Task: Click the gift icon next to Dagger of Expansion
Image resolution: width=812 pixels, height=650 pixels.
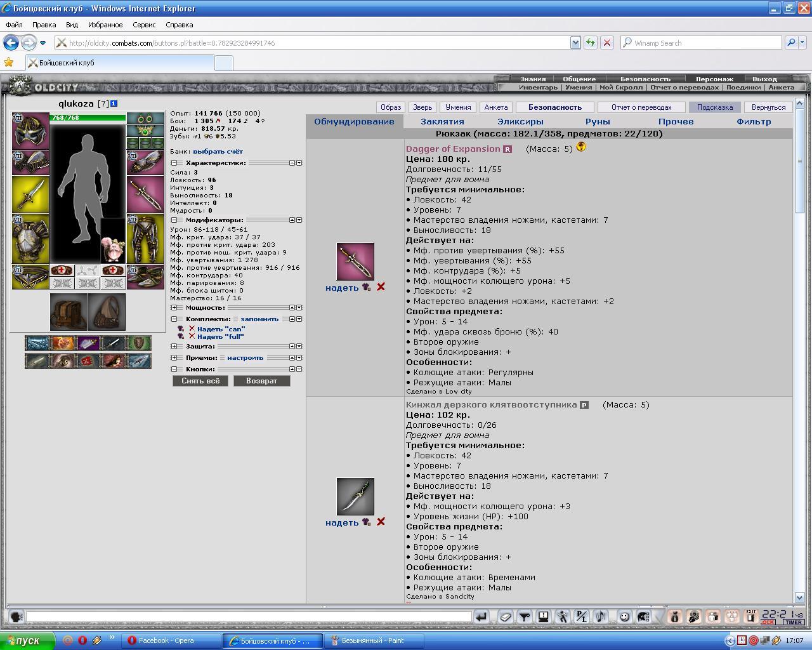Action: point(581,148)
